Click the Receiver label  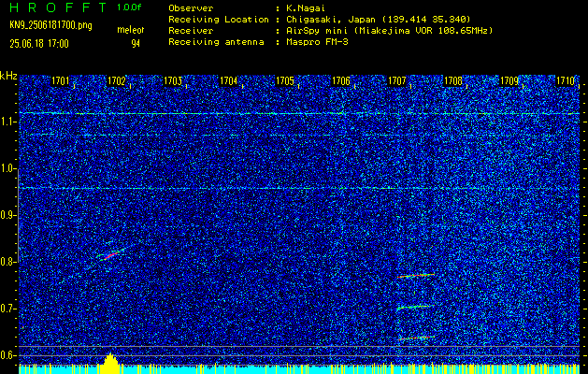[191, 31]
